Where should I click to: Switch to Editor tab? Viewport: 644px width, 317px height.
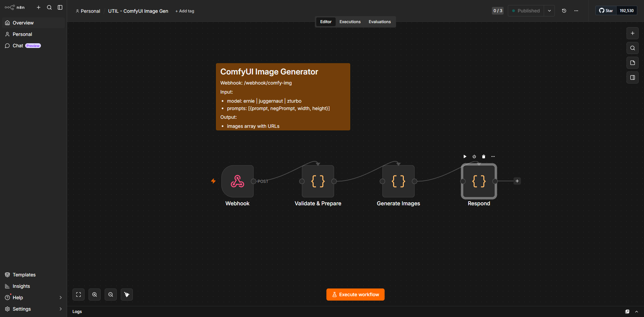click(x=326, y=22)
